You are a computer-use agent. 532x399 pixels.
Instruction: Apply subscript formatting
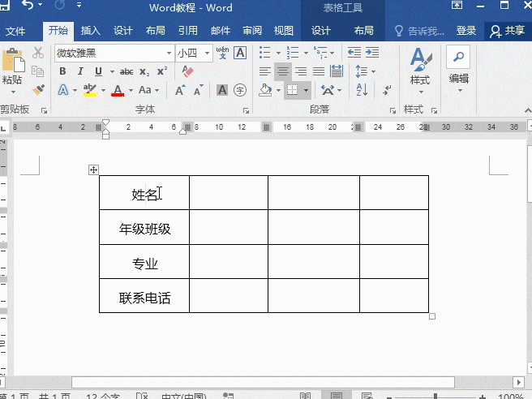144,71
